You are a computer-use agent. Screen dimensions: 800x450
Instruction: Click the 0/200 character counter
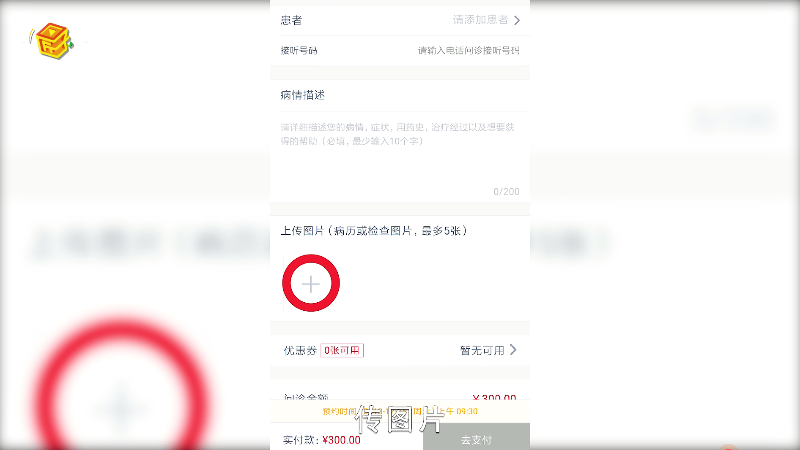coord(506,192)
